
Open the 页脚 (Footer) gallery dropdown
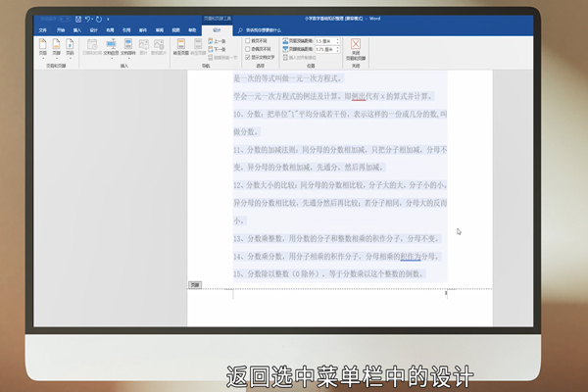pyautogui.click(x=56, y=48)
